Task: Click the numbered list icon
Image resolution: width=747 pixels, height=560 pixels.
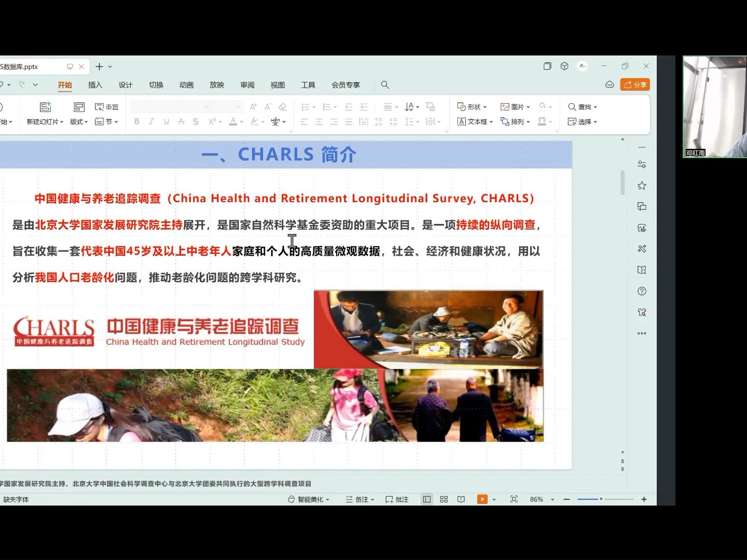Action: pos(326,107)
